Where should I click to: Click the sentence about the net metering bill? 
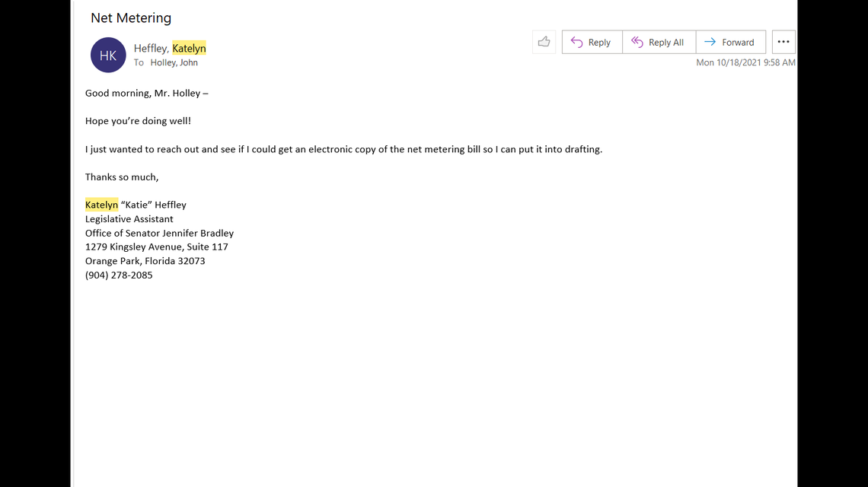343,149
